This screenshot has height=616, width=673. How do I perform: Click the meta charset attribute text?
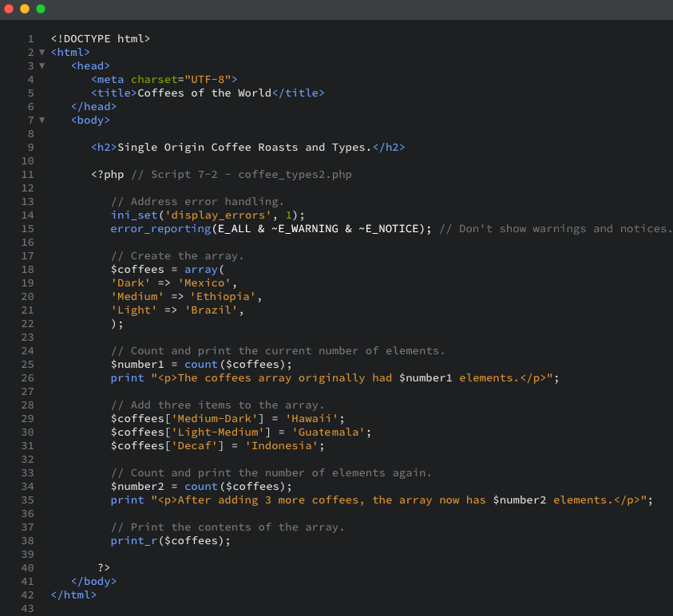154,80
